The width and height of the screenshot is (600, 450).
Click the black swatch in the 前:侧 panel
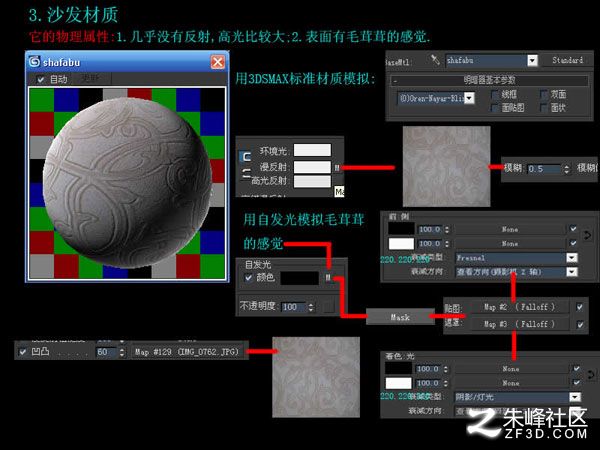(x=401, y=228)
